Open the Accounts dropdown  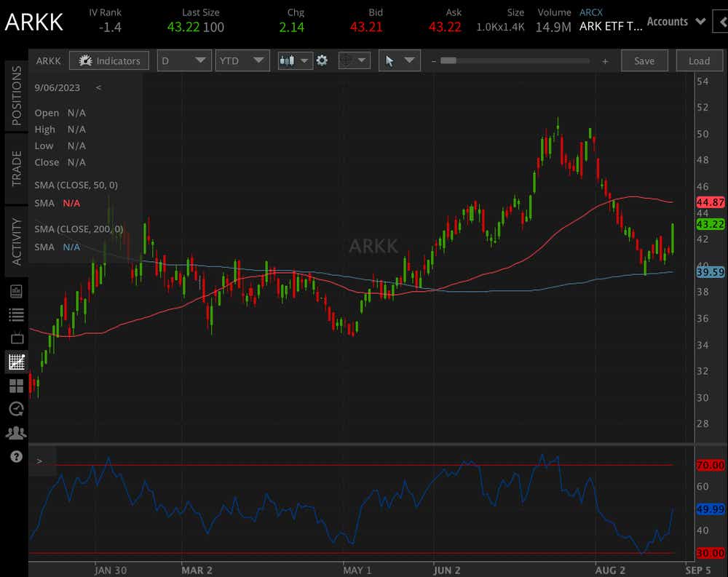tap(676, 22)
